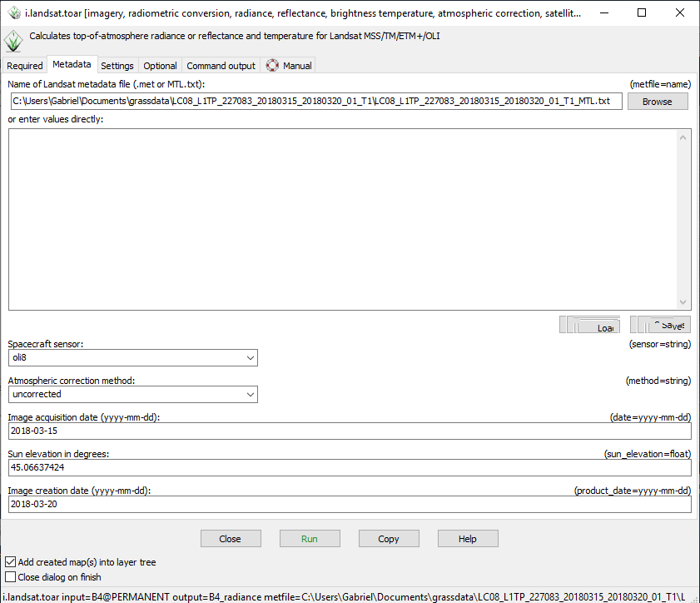700x603 pixels.
Task: Maximize the i.landsat.toar window
Action: coord(642,13)
